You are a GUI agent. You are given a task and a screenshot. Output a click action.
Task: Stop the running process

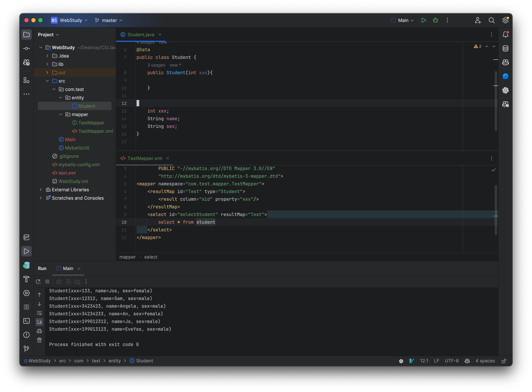coord(47,282)
